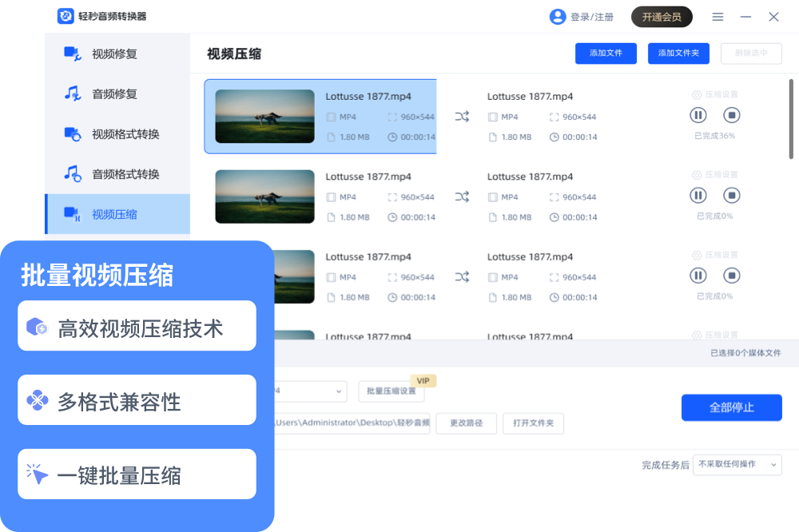799x532 pixels.
Task: Click the hexagon icon beside 高效视频压缩技术
Action: (37, 327)
